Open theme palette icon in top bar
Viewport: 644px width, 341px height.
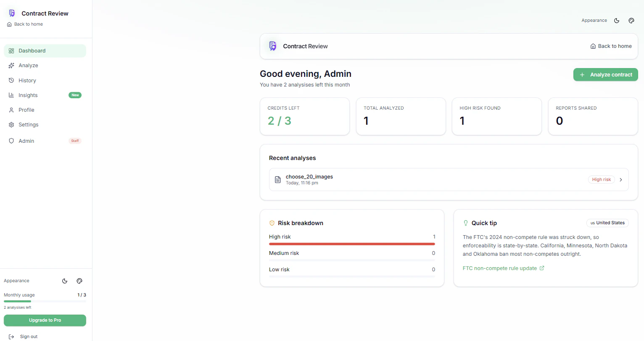(631, 21)
